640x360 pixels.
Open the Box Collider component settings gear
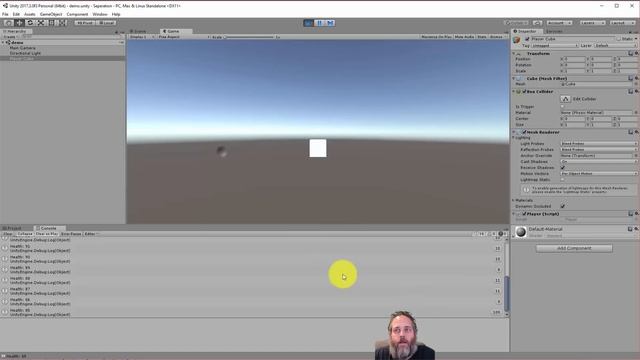(636, 91)
